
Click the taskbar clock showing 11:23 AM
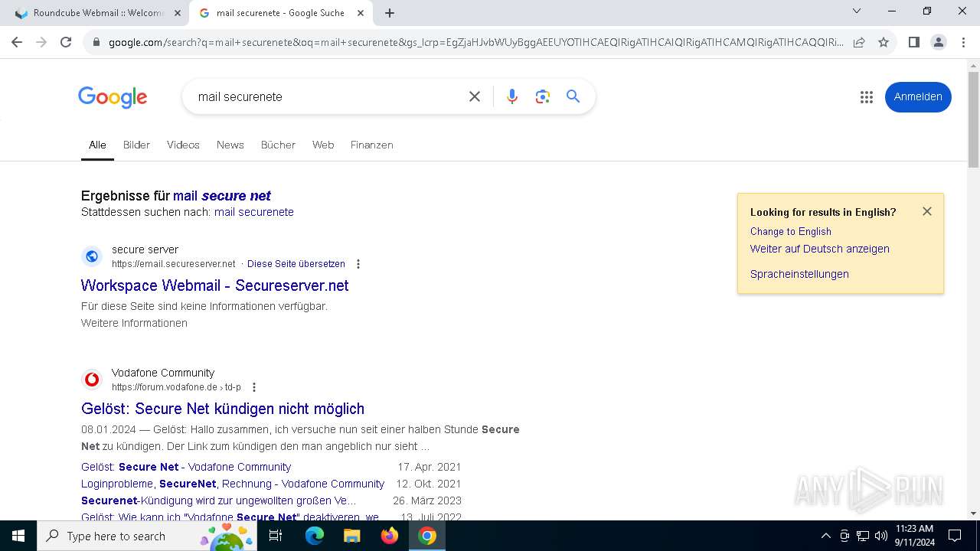pyautogui.click(x=914, y=536)
